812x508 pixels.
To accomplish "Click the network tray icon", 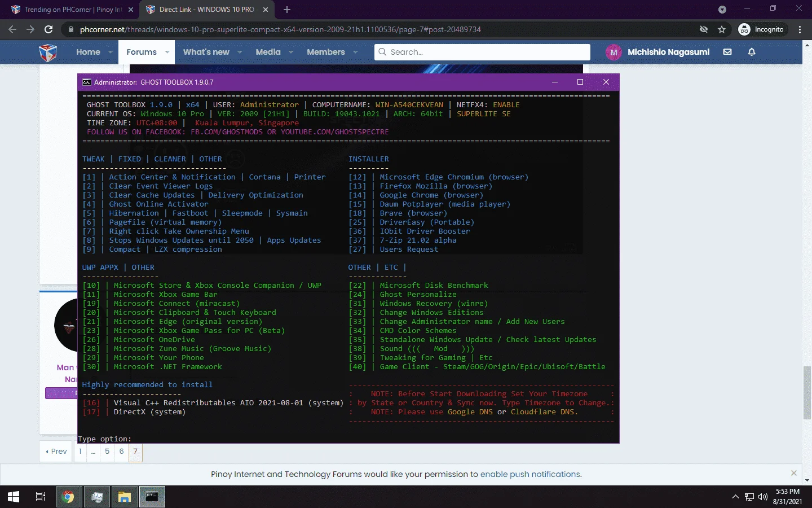I will click(x=749, y=497).
